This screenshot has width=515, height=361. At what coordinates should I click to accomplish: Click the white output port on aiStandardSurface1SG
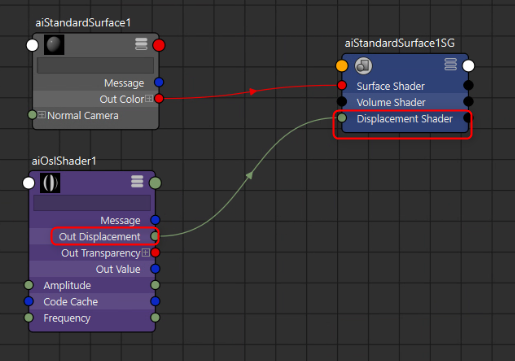point(468,66)
